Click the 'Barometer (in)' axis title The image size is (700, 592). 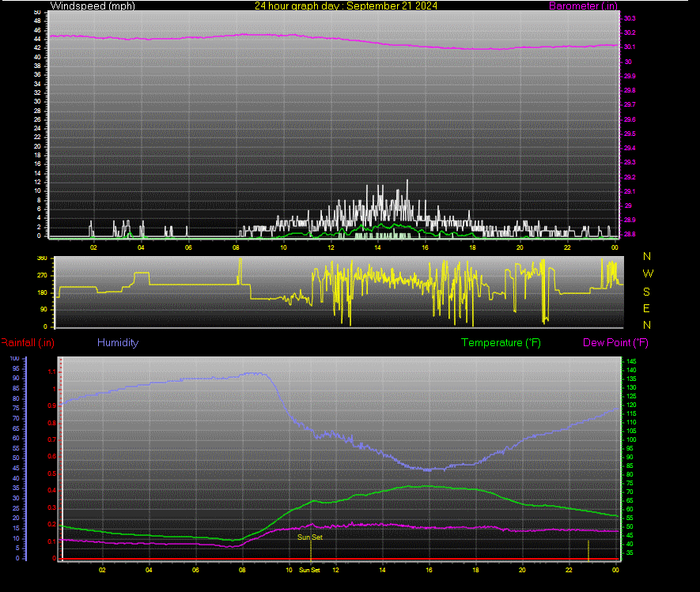(x=583, y=6)
